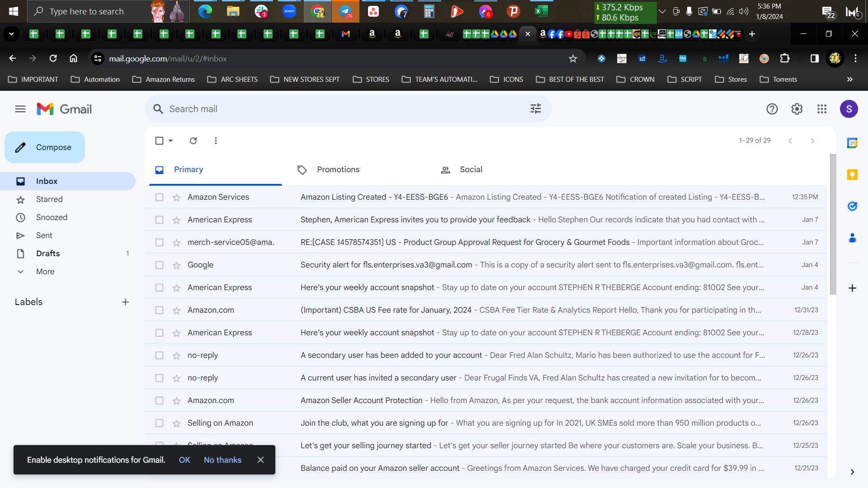Screen dimensions: 868x488
Task: Go to previous page of messages
Action: tap(790, 141)
